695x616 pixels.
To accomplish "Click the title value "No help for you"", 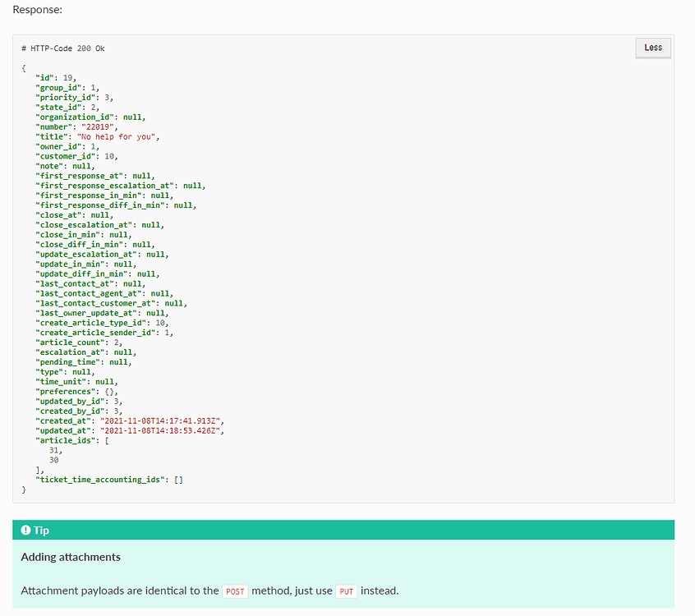I will pyautogui.click(x=116, y=137).
